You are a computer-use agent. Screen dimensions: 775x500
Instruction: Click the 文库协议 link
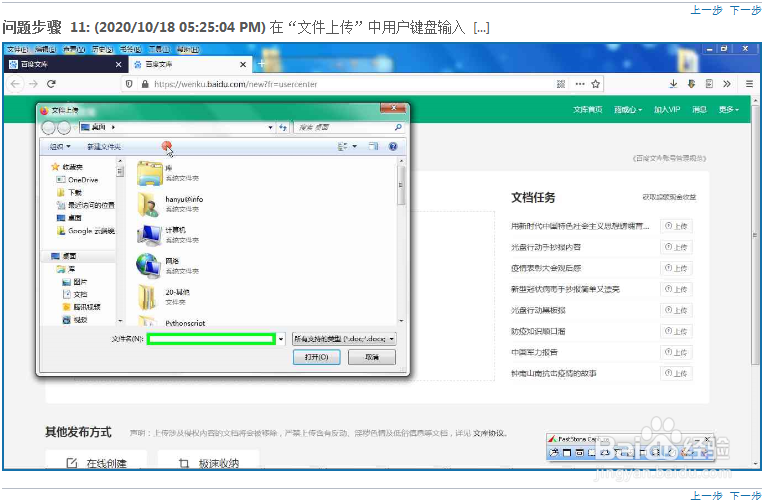click(x=488, y=433)
